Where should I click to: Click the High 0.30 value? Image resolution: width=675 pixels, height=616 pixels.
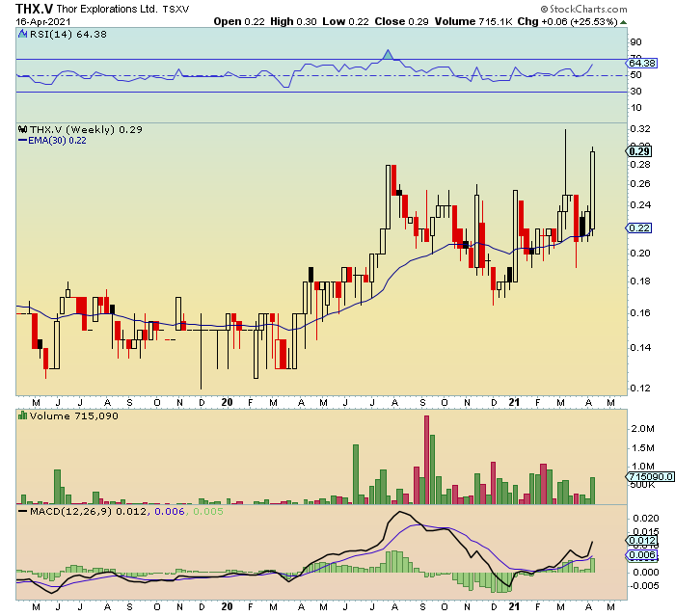[293, 21]
